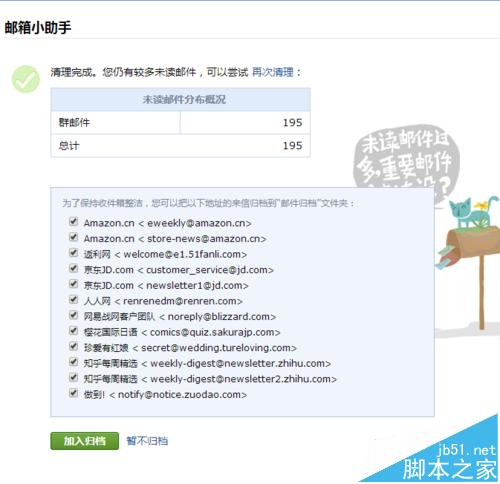Toggle the secret@wedding.tureloving.com checkbox
Screen dimensions: 500x484
pyautogui.click(x=73, y=347)
